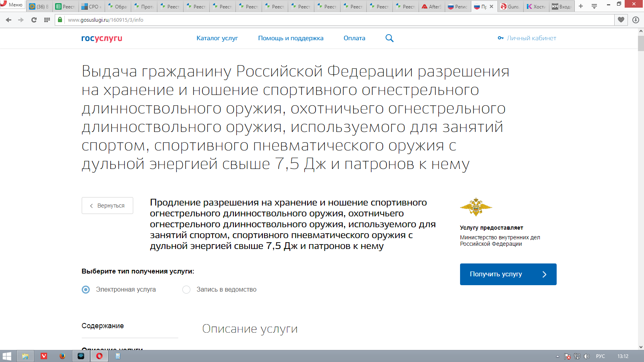Open 'Каталог услуг' in the site navigation
The height and width of the screenshot is (362, 644).
click(x=217, y=38)
